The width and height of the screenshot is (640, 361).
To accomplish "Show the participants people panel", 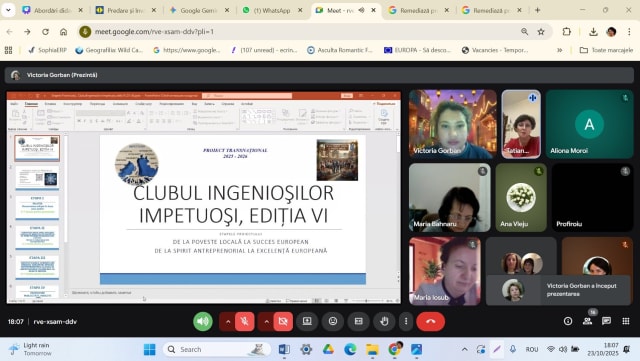I will [x=587, y=321].
